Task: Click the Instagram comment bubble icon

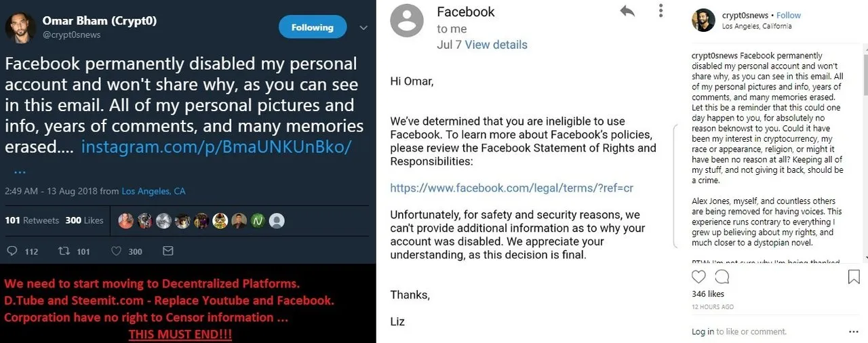Action: (x=722, y=277)
